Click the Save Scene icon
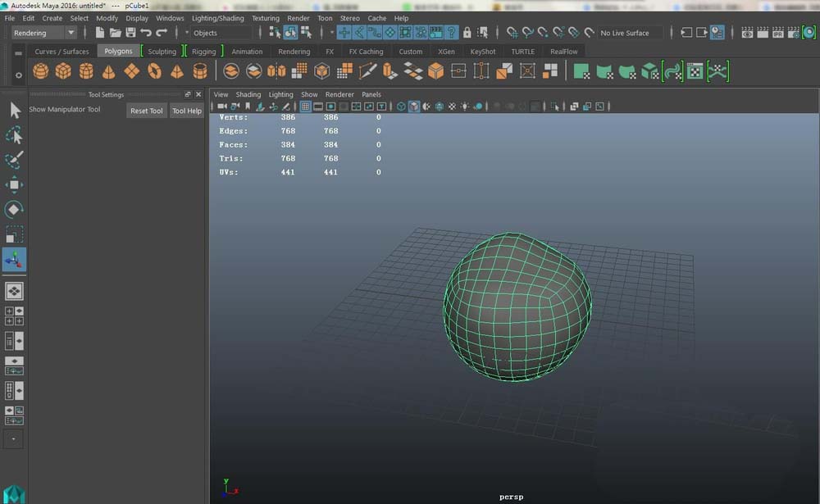The height and width of the screenshot is (504, 820). tap(130, 33)
